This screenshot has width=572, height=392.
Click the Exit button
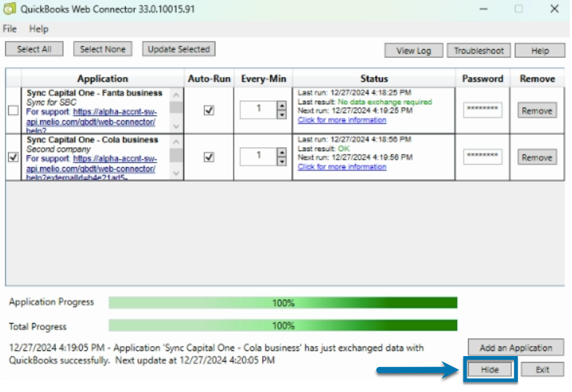[x=542, y=370]
